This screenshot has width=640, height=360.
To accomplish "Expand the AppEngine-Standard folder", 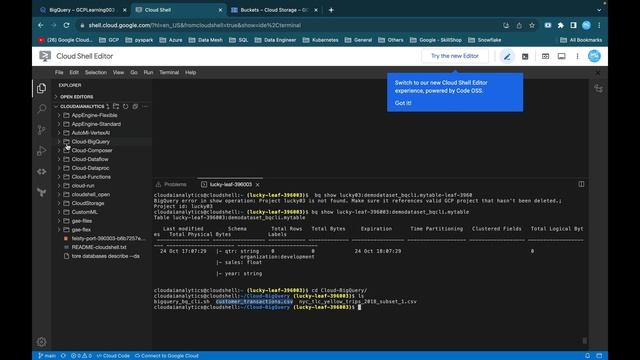I will point(96,124).
